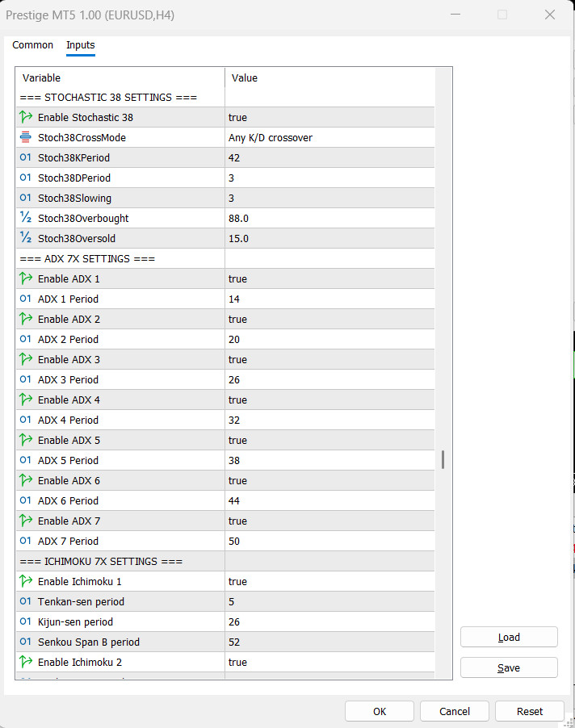Click the boolean icon beside Enable Ichimoku 2
Image resolution: width=575 pixels, height=728 pixels.
click(26, 662)
